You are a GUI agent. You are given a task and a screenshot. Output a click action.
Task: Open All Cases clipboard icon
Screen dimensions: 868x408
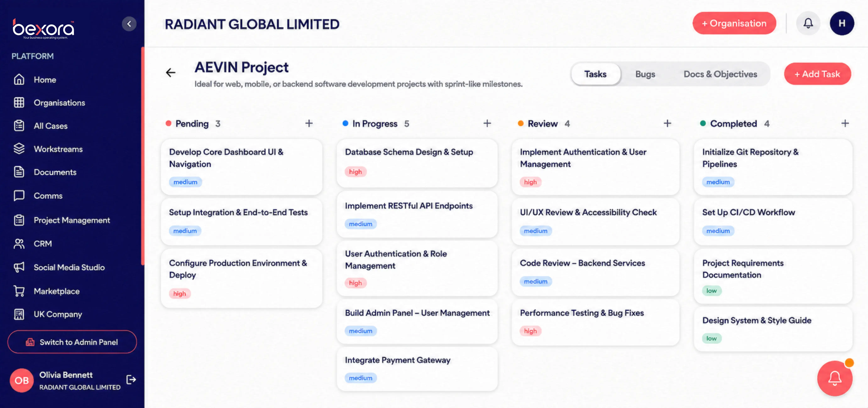tap(19, 126)
